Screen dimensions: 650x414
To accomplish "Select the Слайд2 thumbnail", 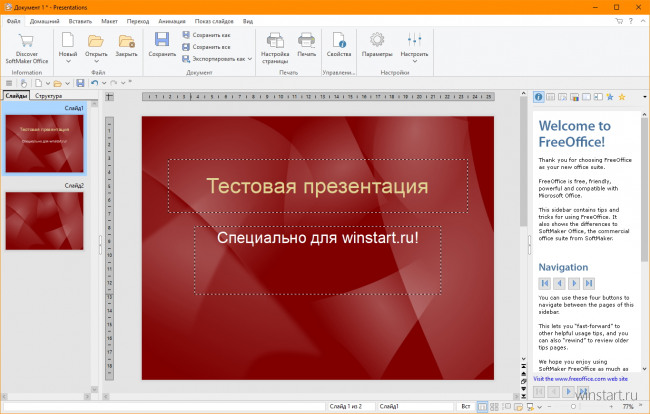I will tap(44, 221).
